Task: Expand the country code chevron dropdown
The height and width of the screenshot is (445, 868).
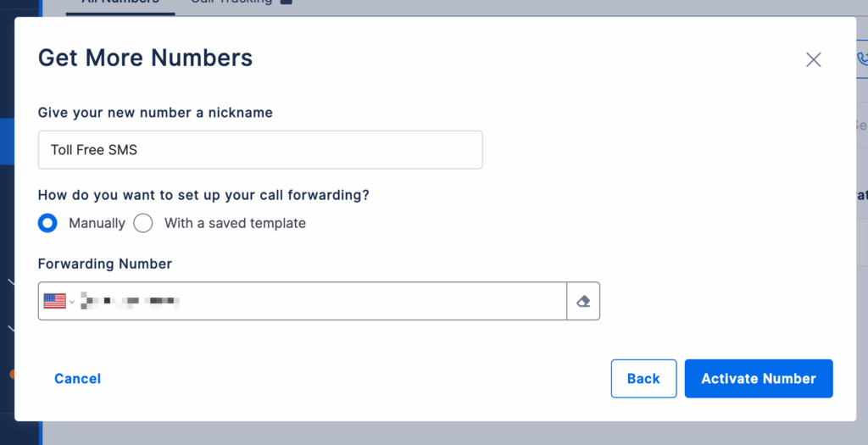Action: [72, 302]
